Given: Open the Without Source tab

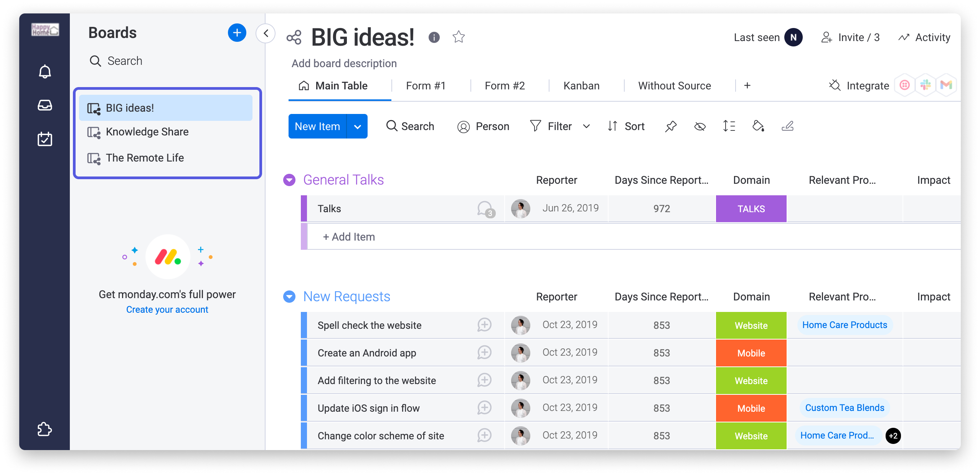Looking at the screenshot, I should pyautogui.click(x=675, y=86).
